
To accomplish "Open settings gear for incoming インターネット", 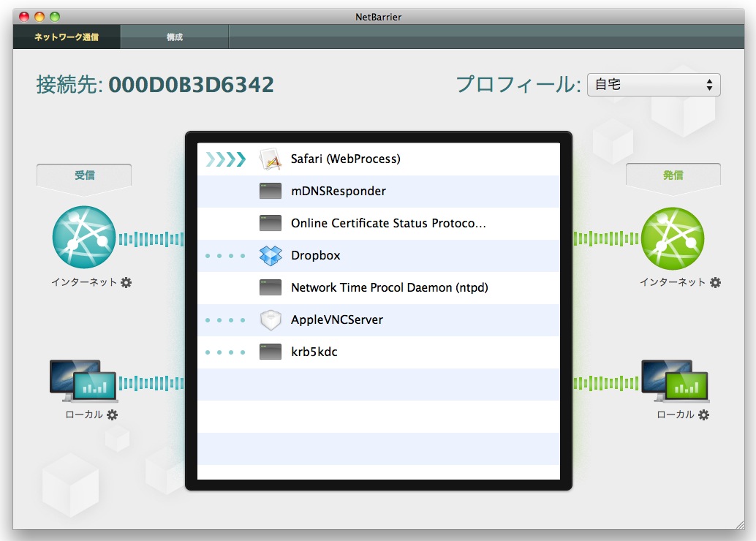I will pos(126,282).
